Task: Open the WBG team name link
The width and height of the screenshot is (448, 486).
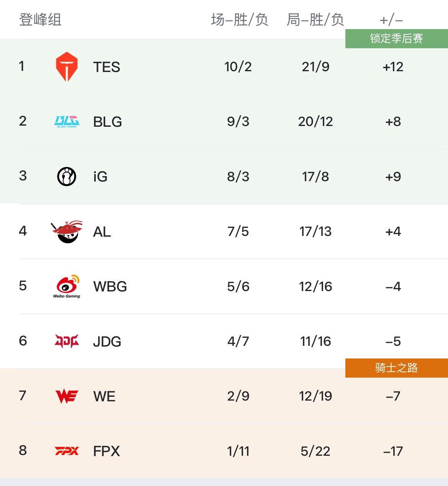Action: [110, 286]
